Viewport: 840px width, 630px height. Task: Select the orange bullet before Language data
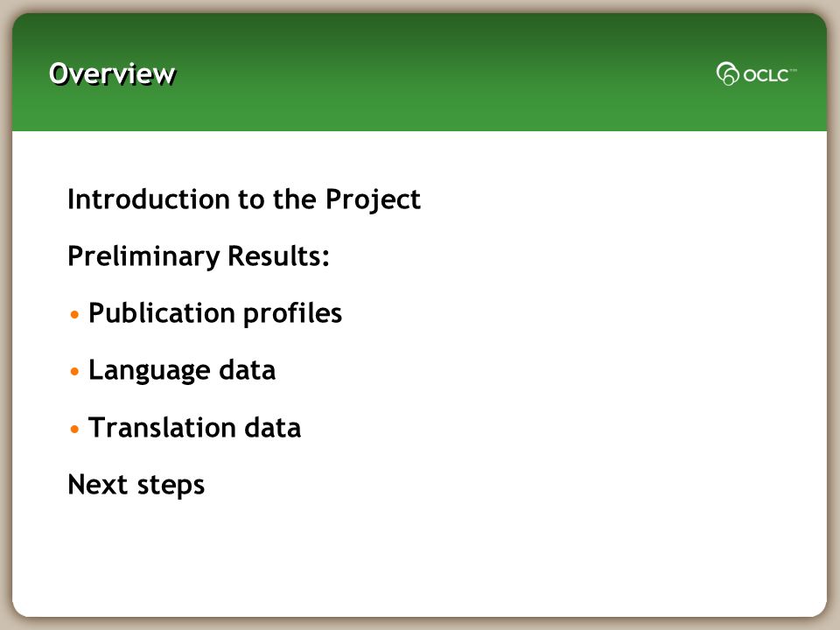pyautogui.click(x=74, y=371)
